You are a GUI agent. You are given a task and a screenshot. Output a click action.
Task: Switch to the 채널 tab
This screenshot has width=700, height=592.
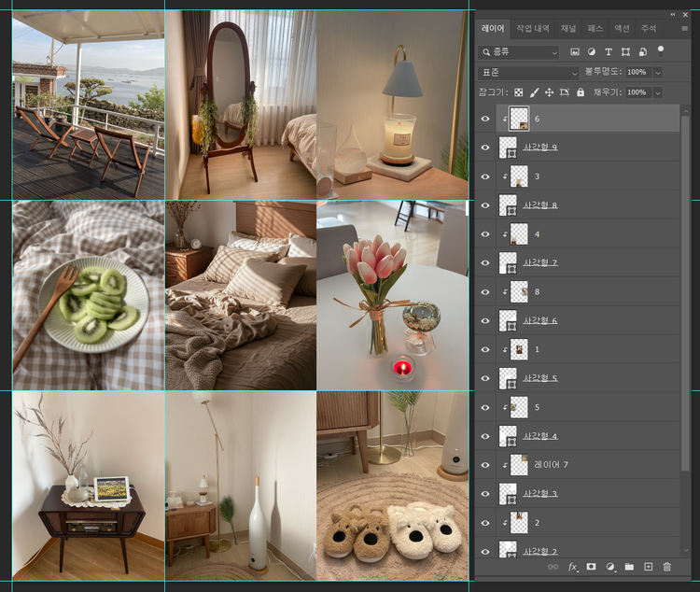tap(568, 29)
